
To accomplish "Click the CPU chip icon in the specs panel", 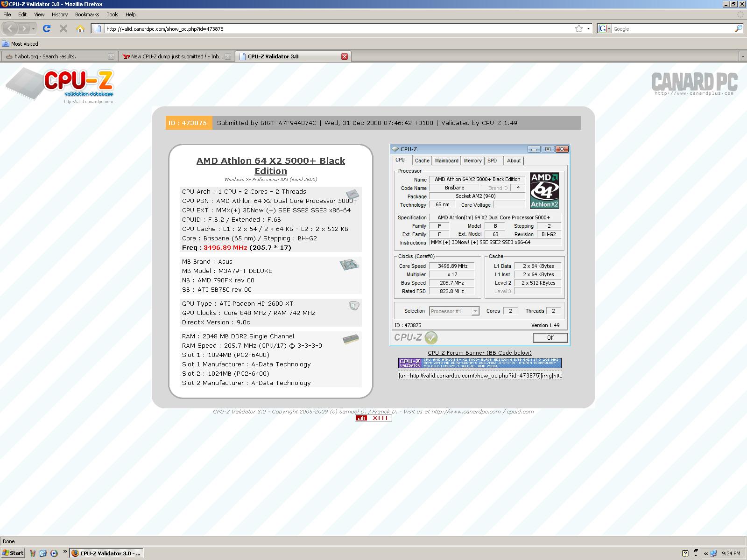I will click(352, 194).
